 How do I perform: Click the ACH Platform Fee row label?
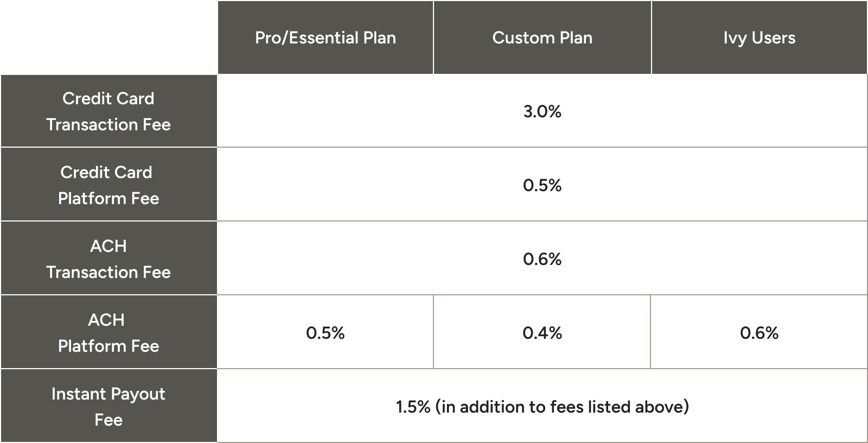pyautogui.click(x=108, y=333)
